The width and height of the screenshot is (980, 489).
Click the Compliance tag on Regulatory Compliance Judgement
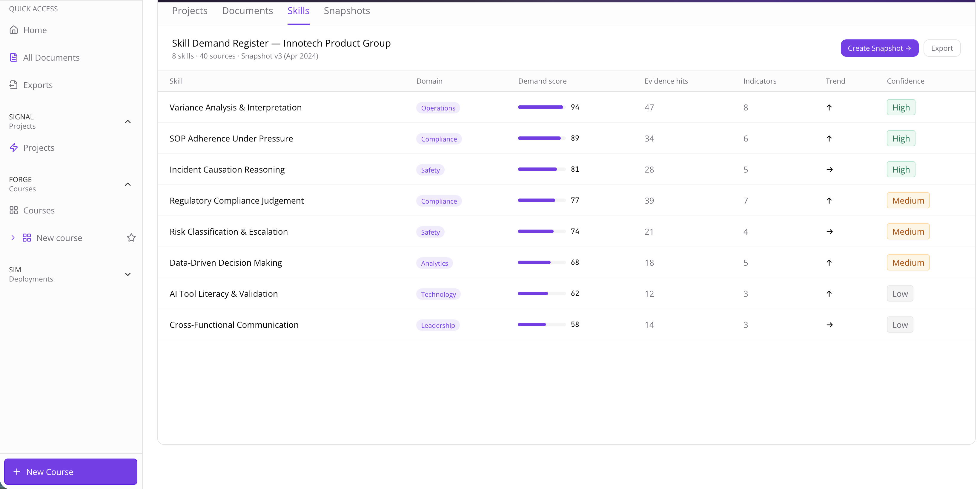pos(439,201)
